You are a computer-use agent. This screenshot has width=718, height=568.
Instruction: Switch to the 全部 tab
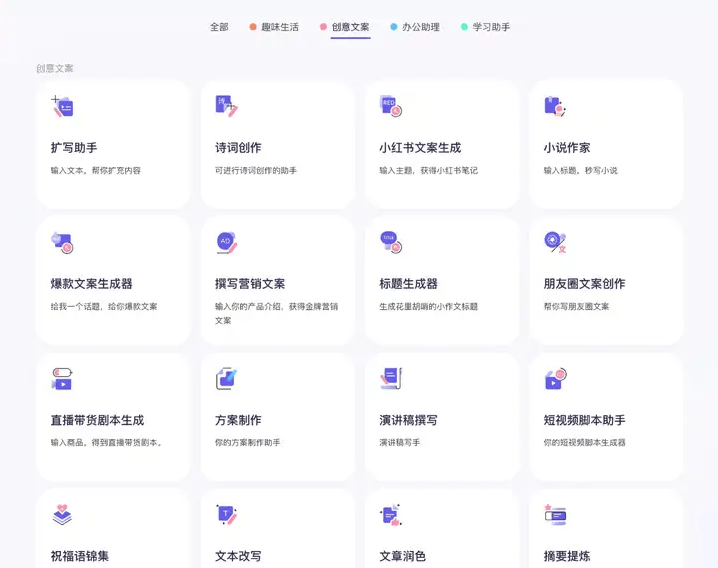pyautogui.click(x=219, y=27)
